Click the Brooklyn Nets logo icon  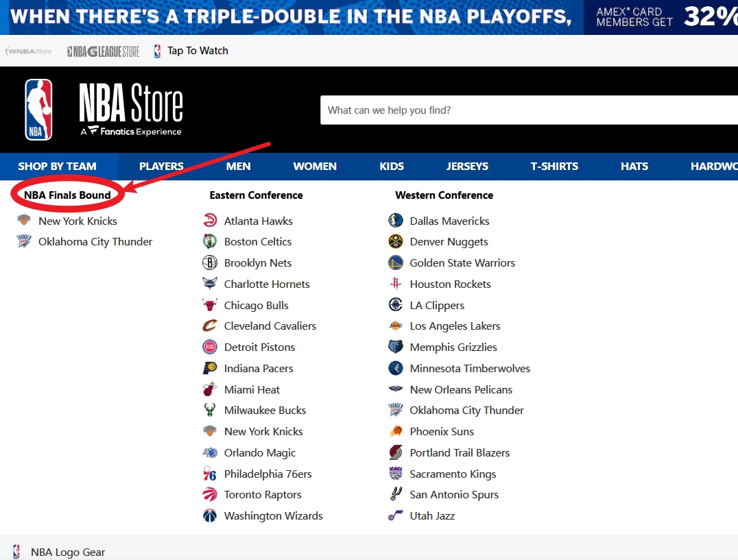[210, 263]
